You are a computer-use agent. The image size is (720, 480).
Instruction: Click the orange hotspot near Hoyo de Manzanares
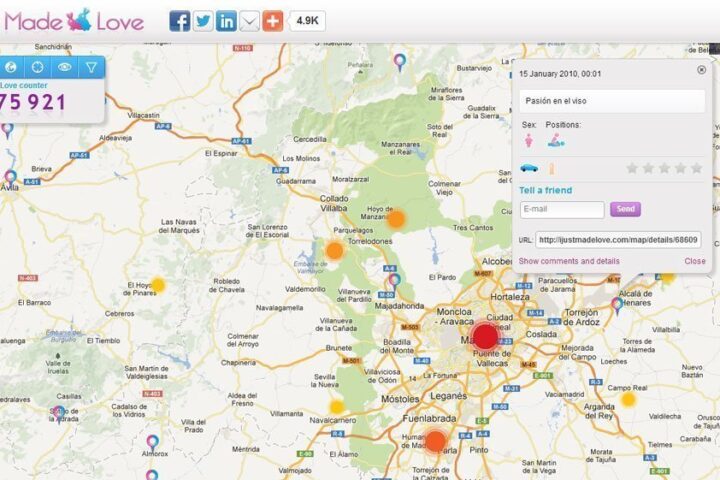(x=396, y=219)
